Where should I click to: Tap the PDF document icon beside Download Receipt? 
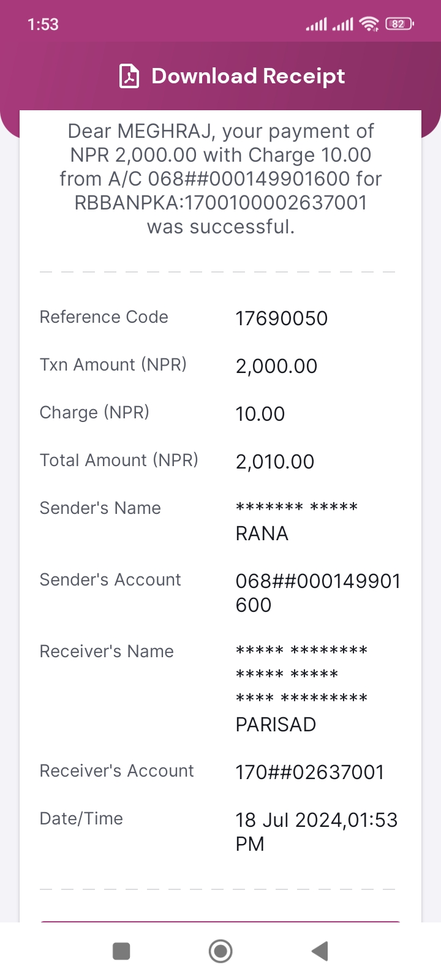[x=129, y=77]
